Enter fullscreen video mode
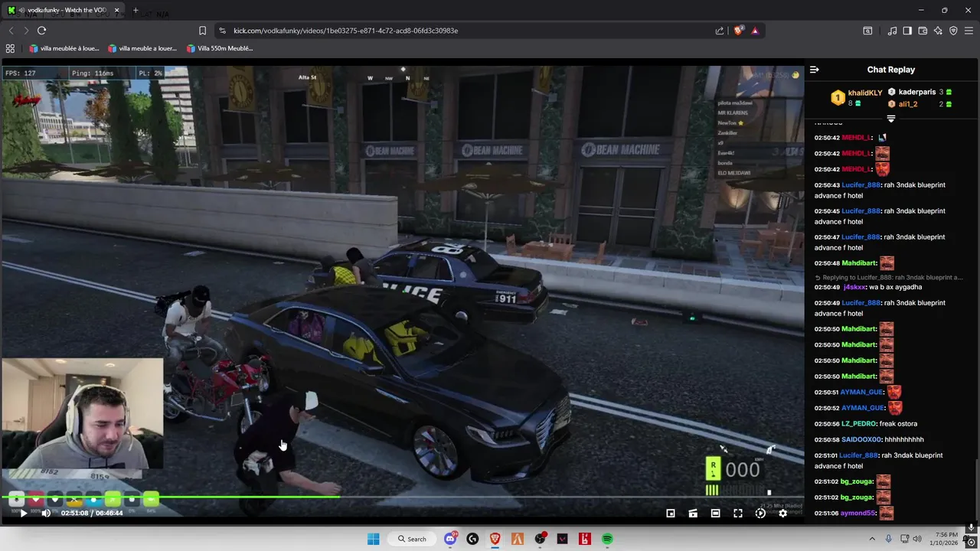980x551 pixels. 738,514
